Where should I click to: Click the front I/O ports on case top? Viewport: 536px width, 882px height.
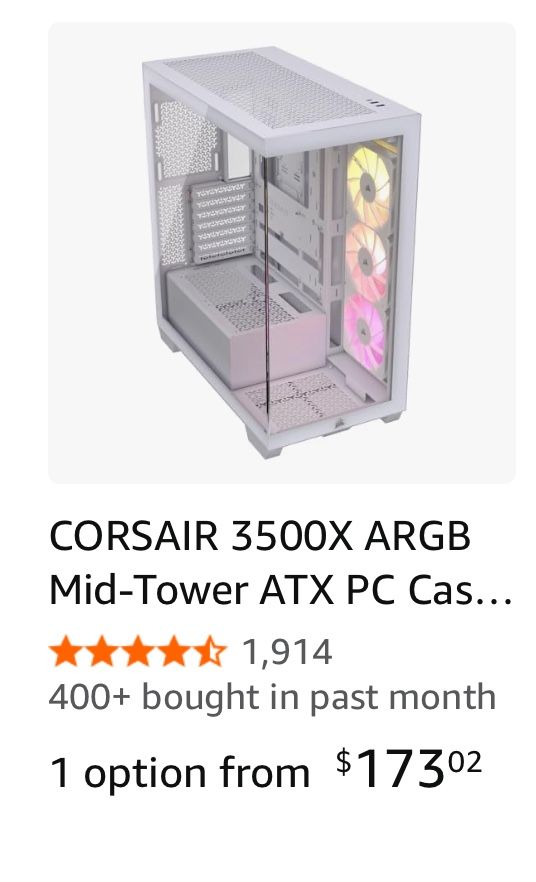click(x=376, y=104)
